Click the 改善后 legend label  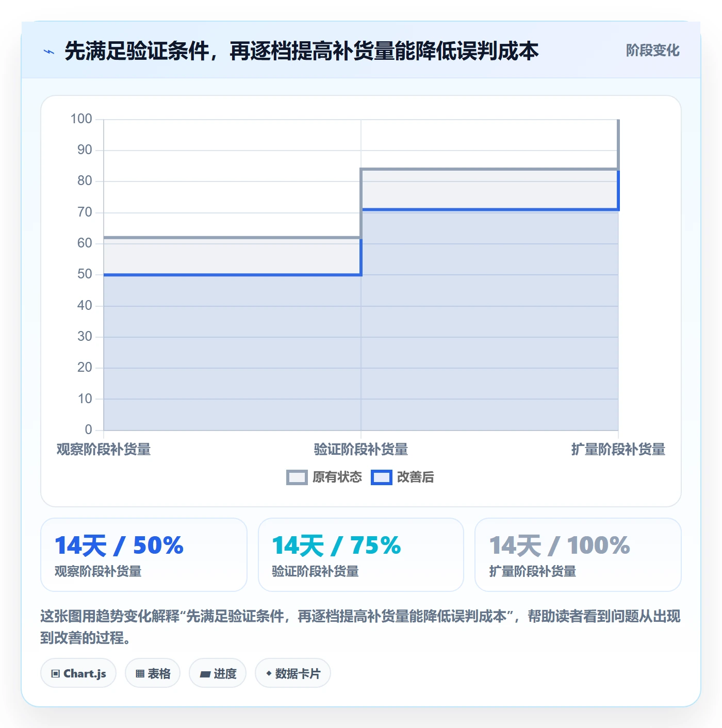coord(415,477)
